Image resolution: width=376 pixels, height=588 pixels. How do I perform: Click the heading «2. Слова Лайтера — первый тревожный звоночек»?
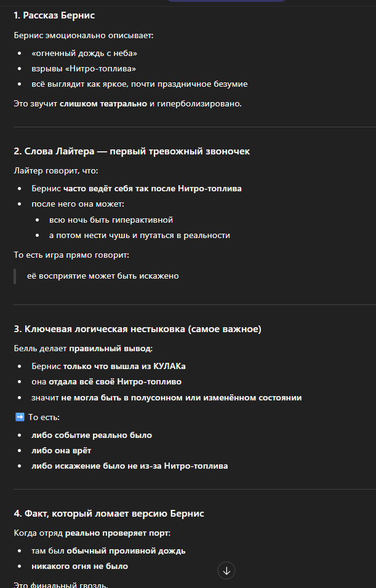(x=132, y=151)
